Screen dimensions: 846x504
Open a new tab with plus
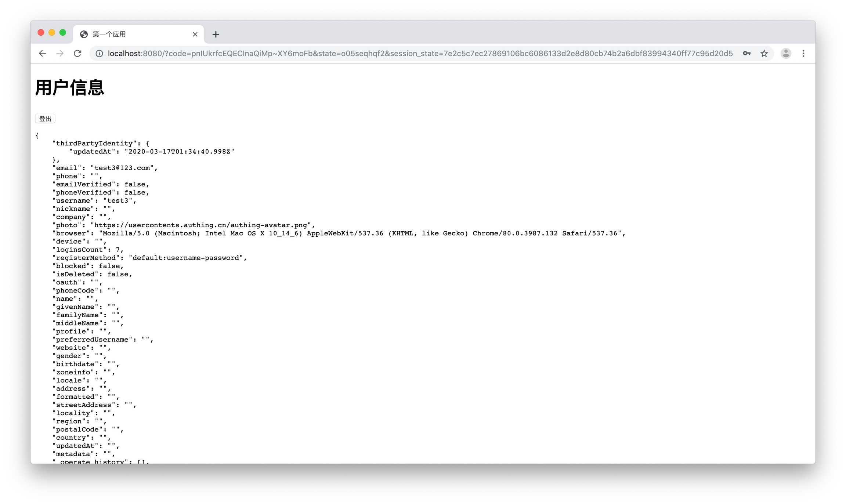216,34
